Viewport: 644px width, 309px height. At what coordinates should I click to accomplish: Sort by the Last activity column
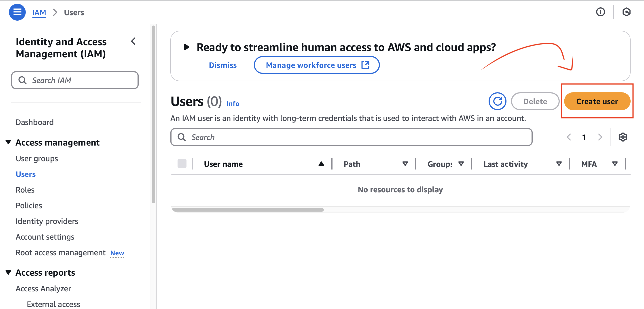tap(559, 164)
